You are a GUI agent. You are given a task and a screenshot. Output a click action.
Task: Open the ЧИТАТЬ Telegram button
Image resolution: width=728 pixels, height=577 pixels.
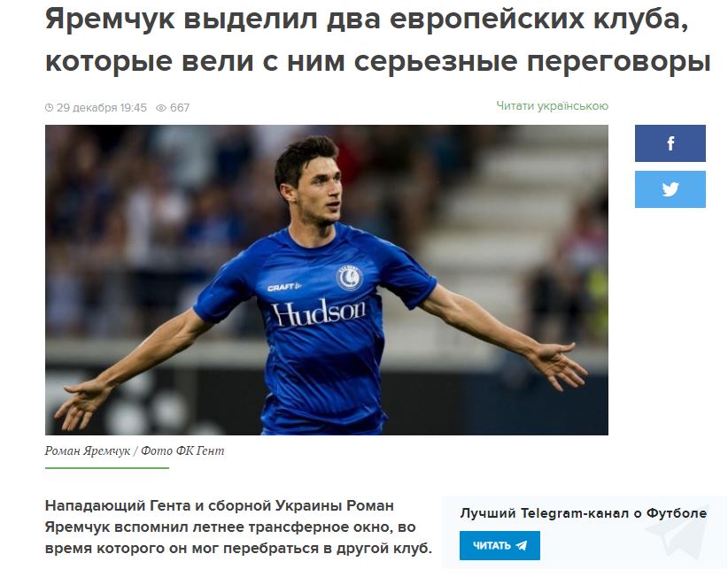click(x=500, y=545)
